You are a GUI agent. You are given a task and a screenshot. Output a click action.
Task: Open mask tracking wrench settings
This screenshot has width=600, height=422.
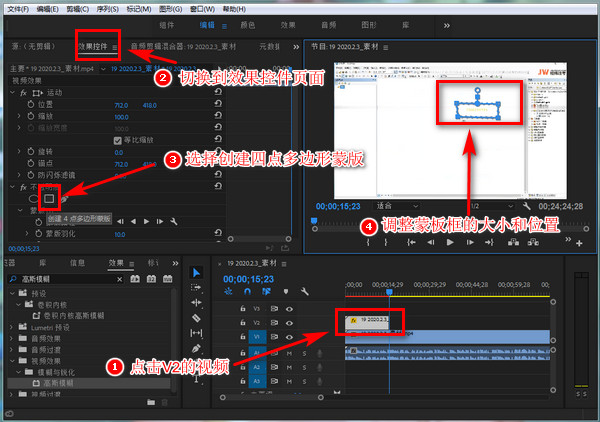174,221
